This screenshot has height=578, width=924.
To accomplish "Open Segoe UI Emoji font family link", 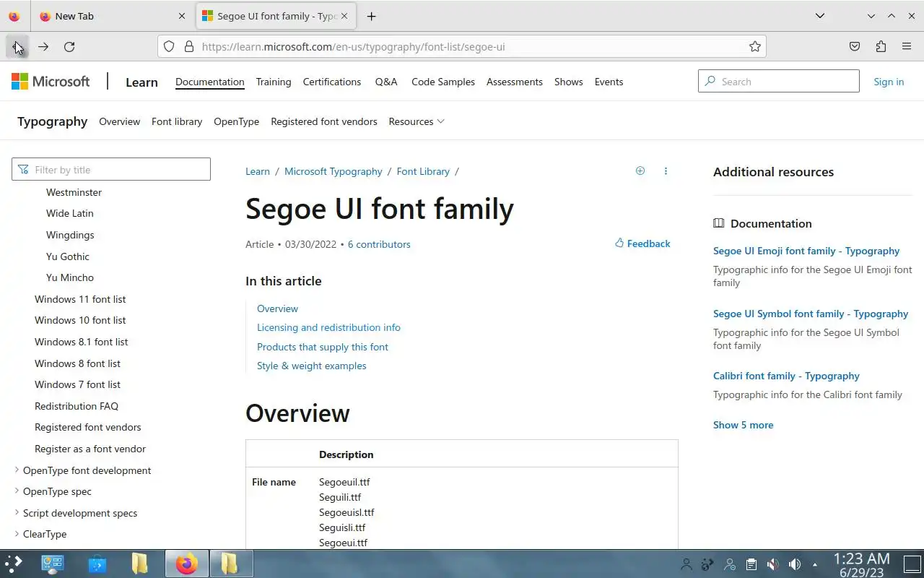I will coord(806,251).
